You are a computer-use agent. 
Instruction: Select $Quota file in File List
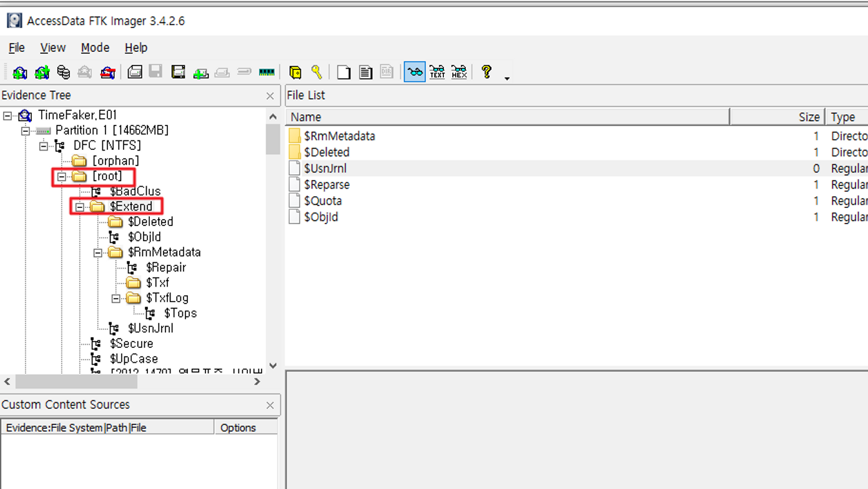coord(576,200)
